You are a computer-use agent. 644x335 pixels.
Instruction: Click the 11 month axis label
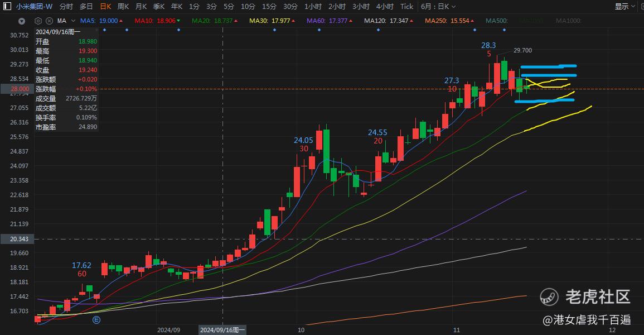pyautogui.click(x=456, y=329)
